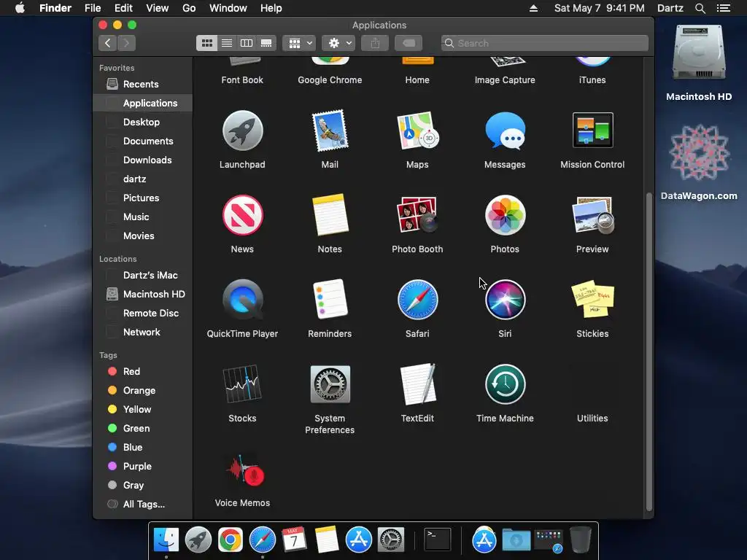This screenshot has width=747, height=560.
Task: Open the Go menu
Action: [x=189, y=8]
